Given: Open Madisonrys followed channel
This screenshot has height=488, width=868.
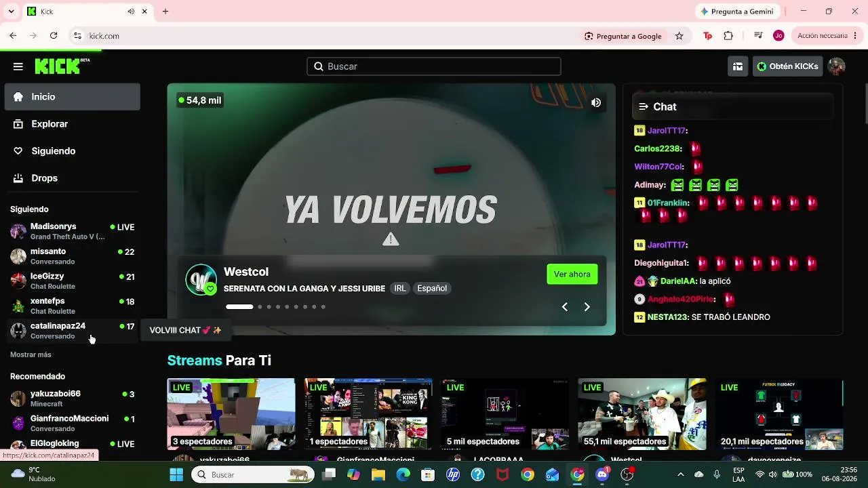Looking at the screenshot, I should (73, 231).
